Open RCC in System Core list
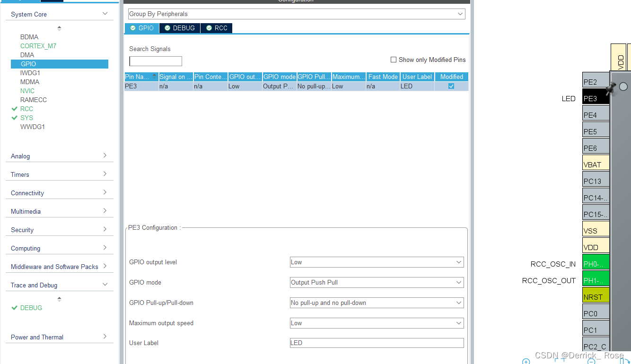The width and height of the screenshot is (631, 364). point(26,109)
